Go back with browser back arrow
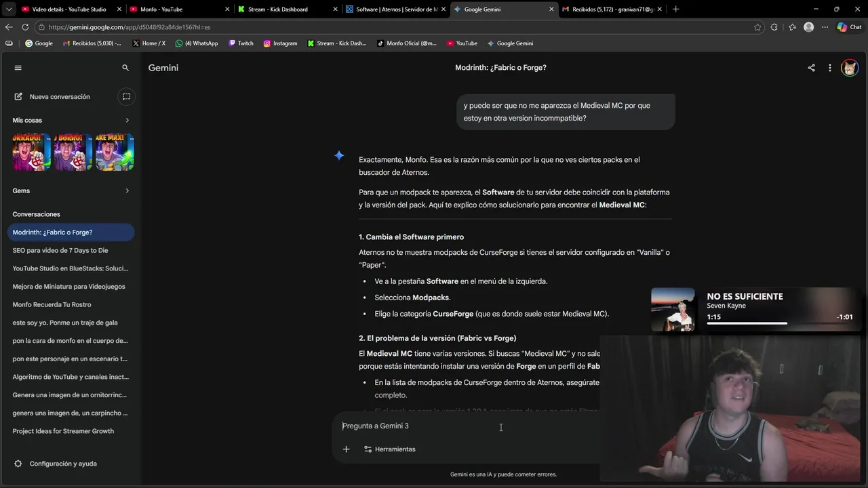This screenshot has height=488, width=868. pos(9,27)
